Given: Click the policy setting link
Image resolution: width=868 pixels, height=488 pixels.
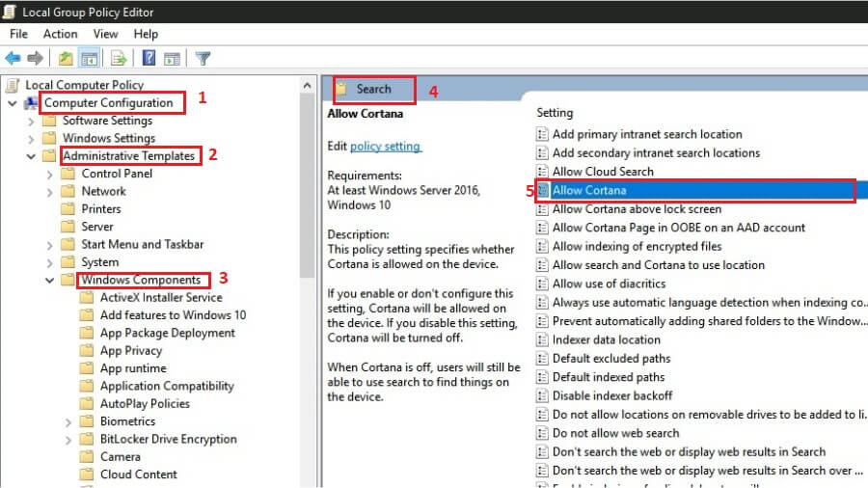Looking at the screenshot, I should click(x=385, y=146).
